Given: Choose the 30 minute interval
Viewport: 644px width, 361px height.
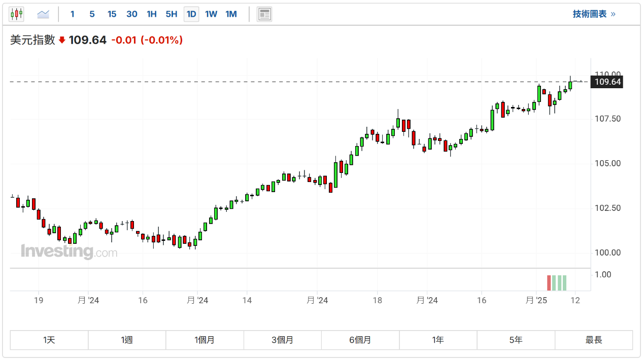Looking at the screenshot, I should click(132, 14).
